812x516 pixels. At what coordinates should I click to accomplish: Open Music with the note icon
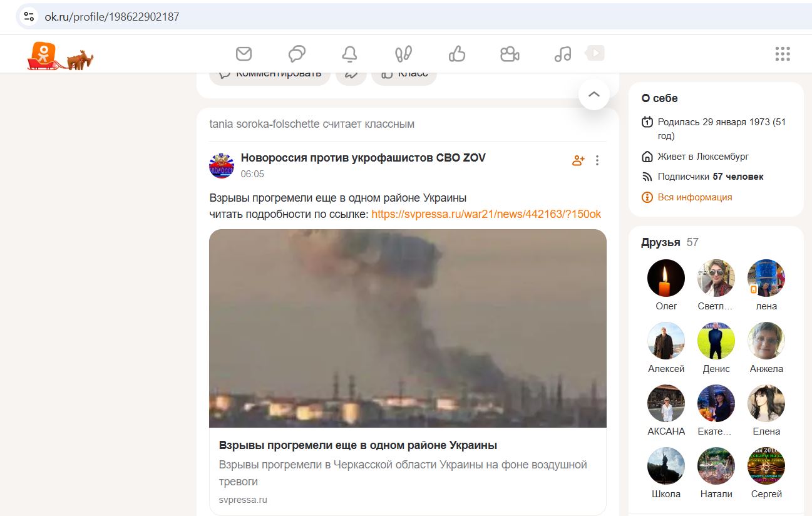click(x=562, y=54)
